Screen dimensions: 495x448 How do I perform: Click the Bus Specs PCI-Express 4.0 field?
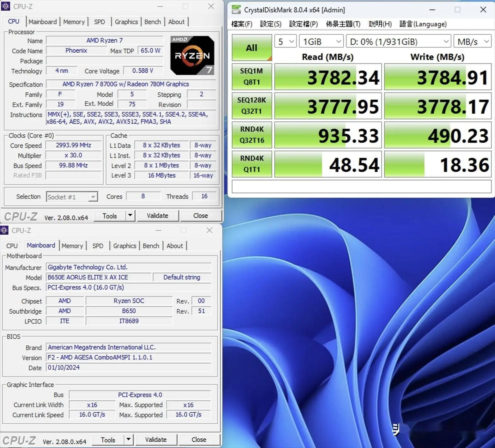(x=128, y=287)
